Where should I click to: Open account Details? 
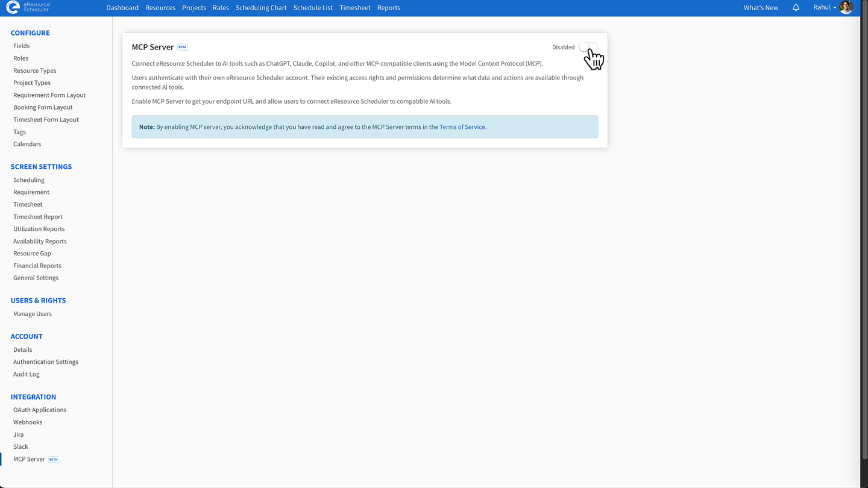23,349
